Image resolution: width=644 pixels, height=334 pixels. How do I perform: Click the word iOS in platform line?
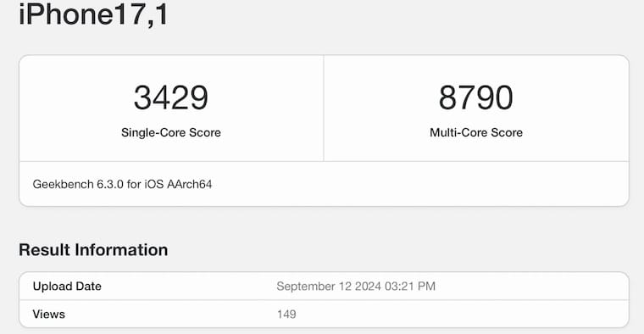[x=153, y=184]
